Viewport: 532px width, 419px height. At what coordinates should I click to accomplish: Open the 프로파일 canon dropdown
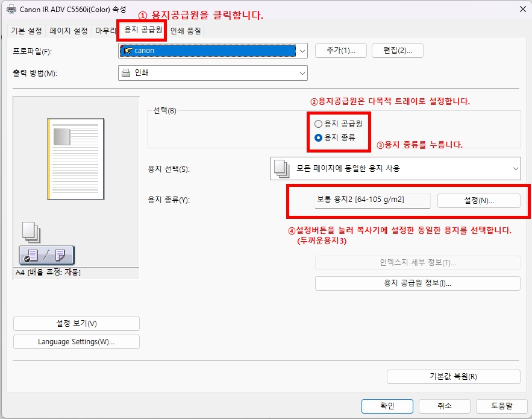pyautogui.click(x=301, y=51)
